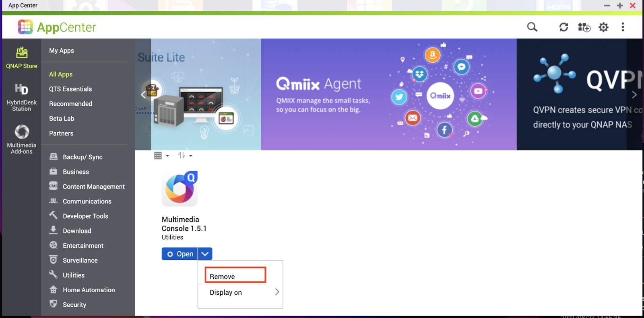Open the HybridDesk Station section
Viewport: 644px width, 318px height.
coord(21,97)
